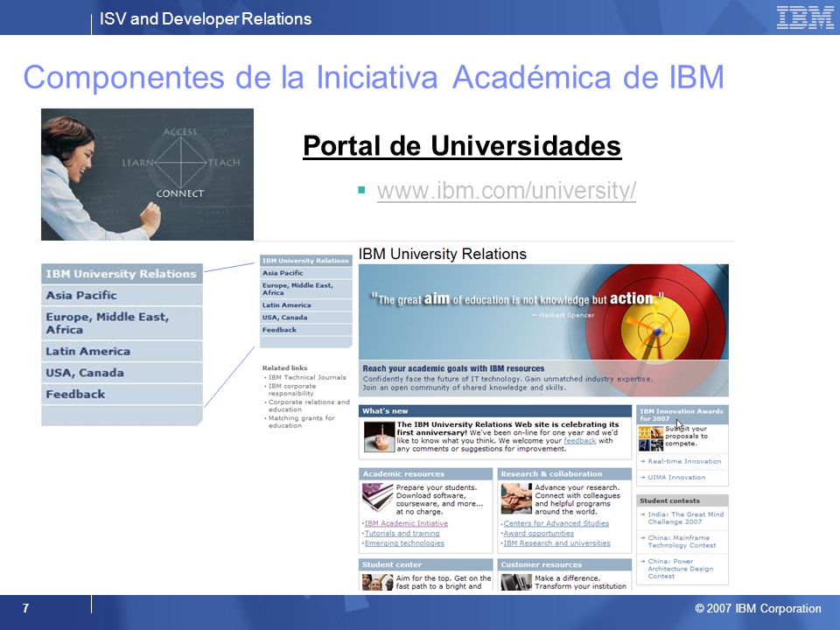Click the ISV and Developer Relations header text
Viewport: 840px width, 630px height.
(x=205, y=18)
